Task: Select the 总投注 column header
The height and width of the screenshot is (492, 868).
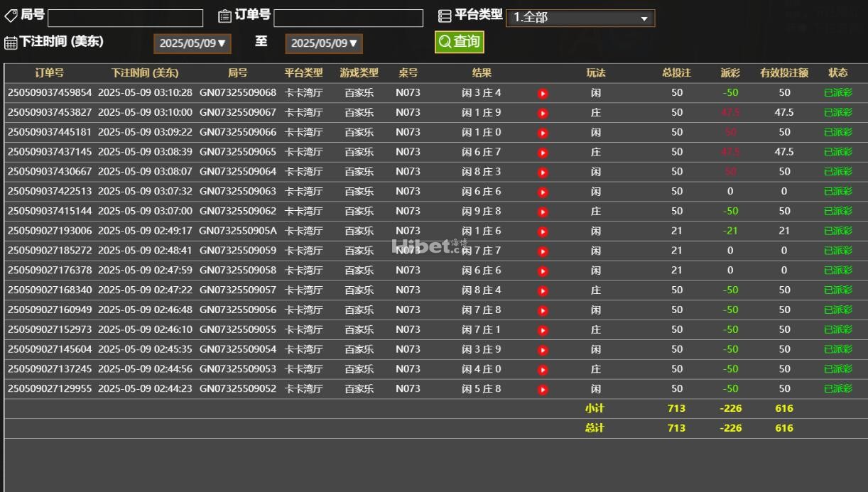Action: click(676, 72)
